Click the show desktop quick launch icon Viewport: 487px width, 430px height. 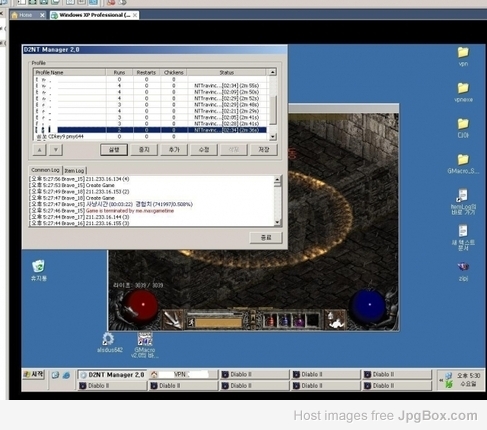(x=55, y=375)
